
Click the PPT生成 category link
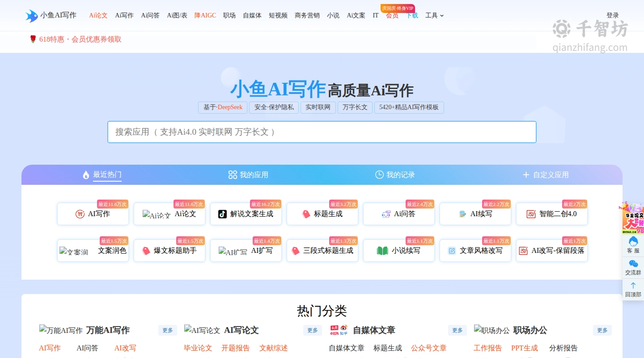coord(525,348)
